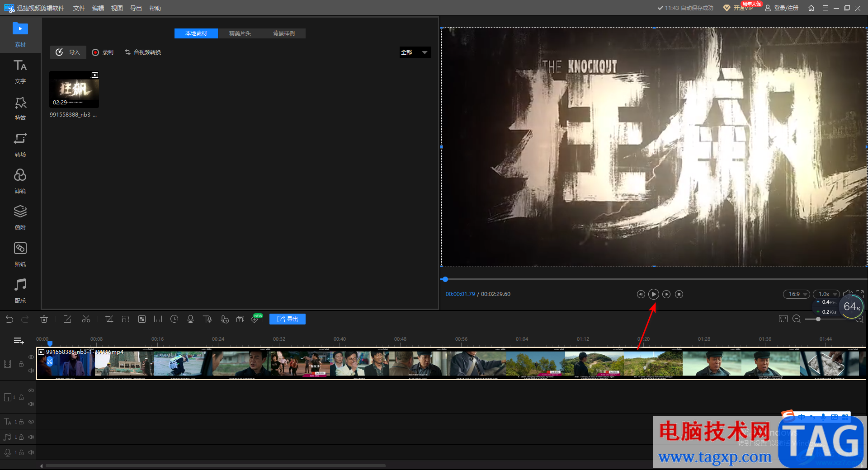Click the timeline zoom slider handle

pos(818,319)
